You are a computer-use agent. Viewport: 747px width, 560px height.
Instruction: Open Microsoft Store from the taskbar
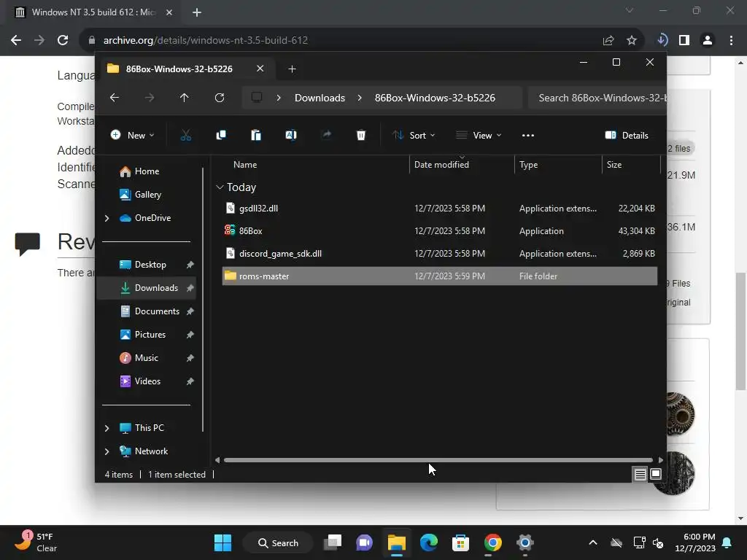point(461,542)
